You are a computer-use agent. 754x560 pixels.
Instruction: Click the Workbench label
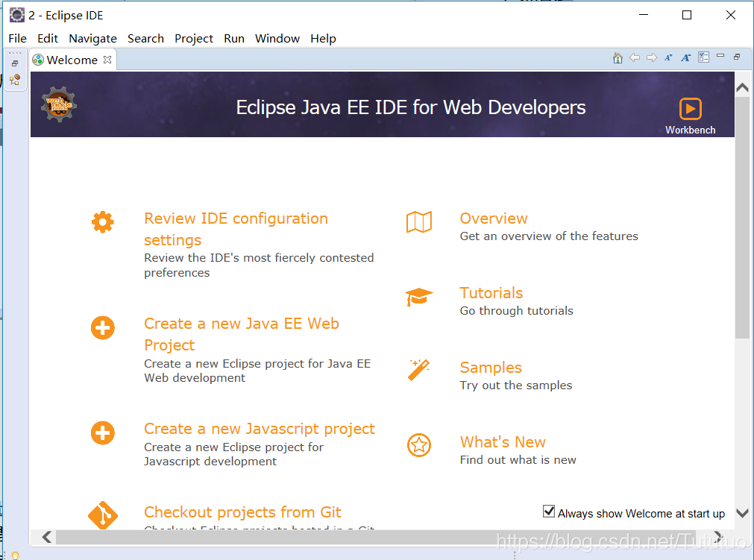690,130
